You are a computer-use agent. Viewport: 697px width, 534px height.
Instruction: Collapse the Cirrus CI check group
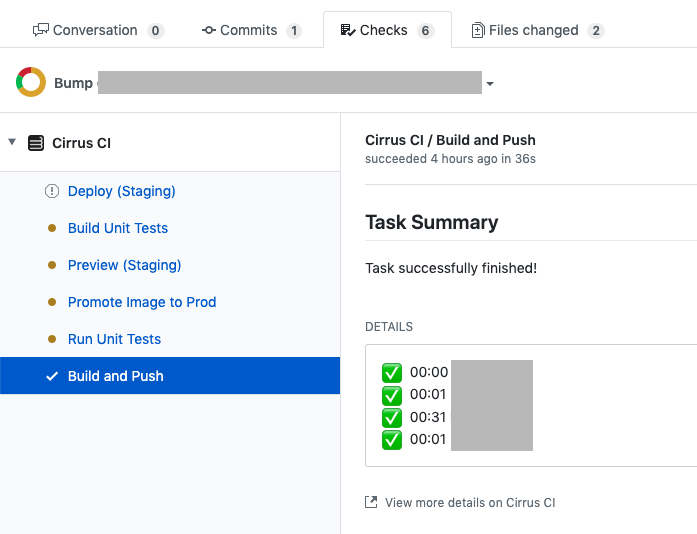12,142
